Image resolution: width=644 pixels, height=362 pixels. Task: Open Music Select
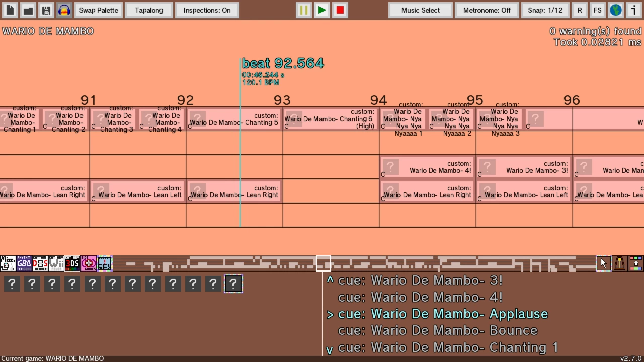(421, 10)
